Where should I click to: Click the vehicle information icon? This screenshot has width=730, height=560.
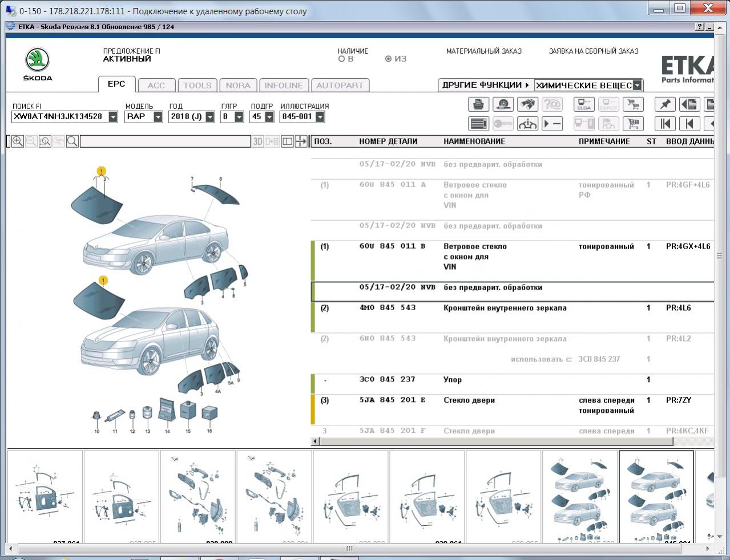point(527,124)
